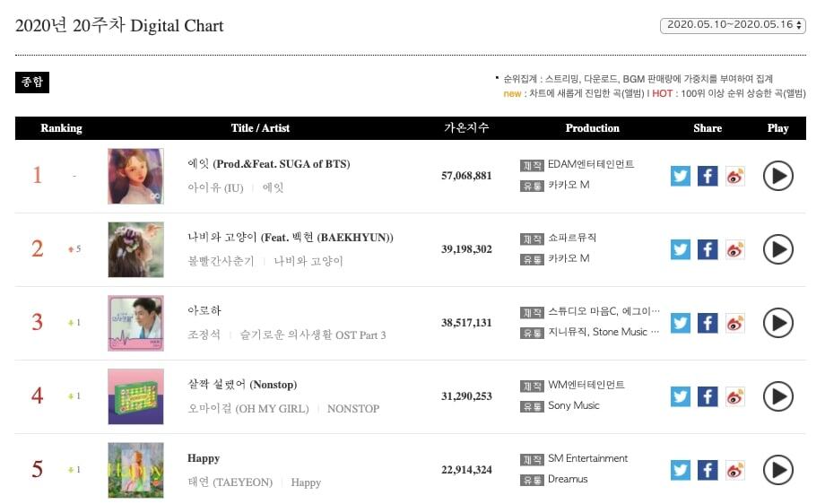Open the NONSTOP album cover thumbnail
This screenshot has width=825, height=504.
point(135,396)
